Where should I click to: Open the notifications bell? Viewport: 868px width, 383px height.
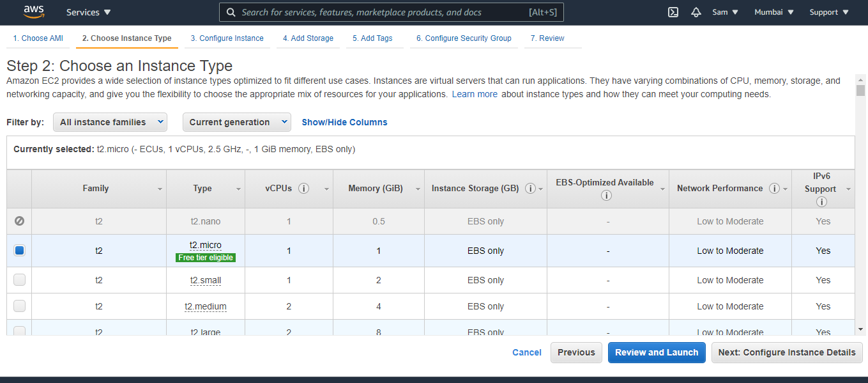[696, 12]
